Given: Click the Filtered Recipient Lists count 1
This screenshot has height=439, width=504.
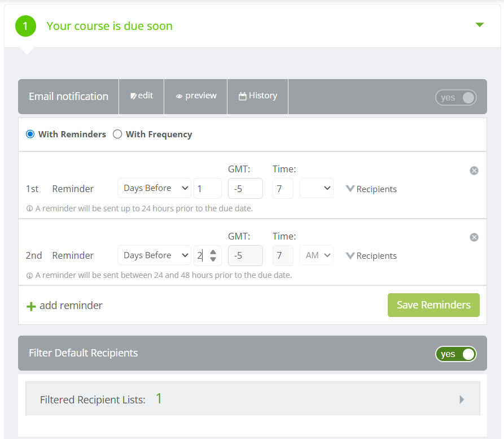Looking at the screenshot, I should pos(159,399).
